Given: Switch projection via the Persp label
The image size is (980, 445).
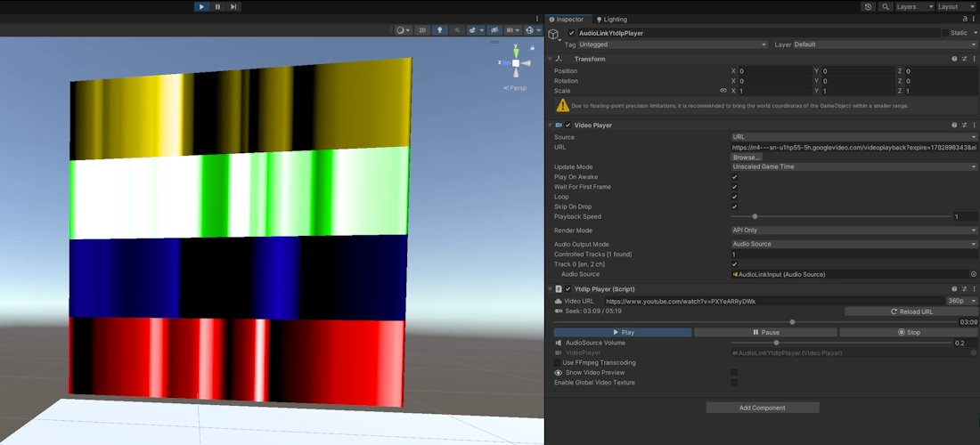Looking at the screenshot, I should point(515,88).
